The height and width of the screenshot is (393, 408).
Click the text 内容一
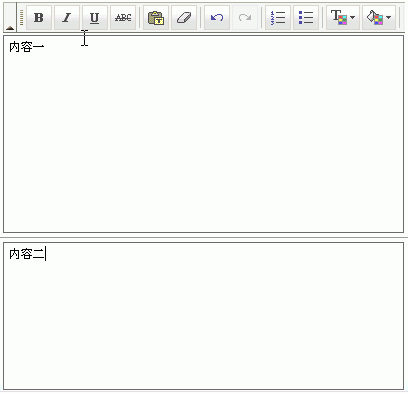[27, 47]
